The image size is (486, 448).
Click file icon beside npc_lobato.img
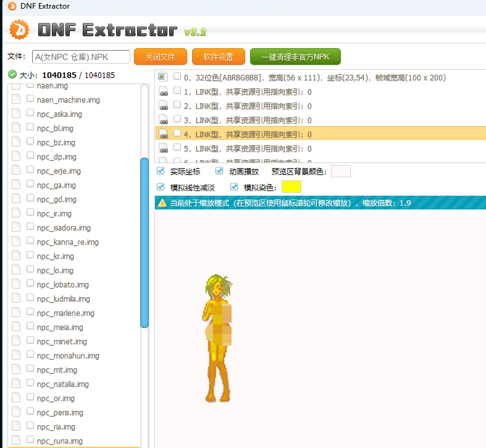[16, 284]
